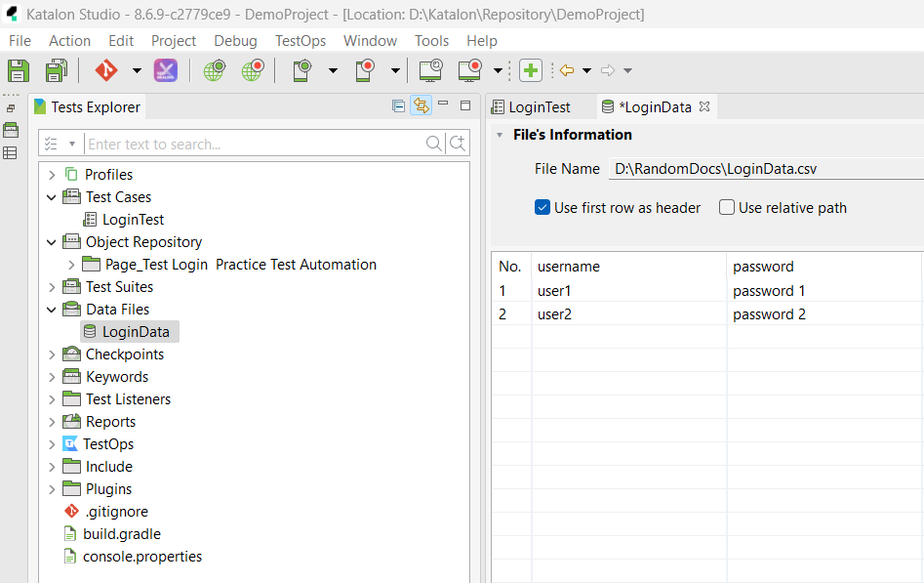Open console.properties file

click(x=142, y=557)
